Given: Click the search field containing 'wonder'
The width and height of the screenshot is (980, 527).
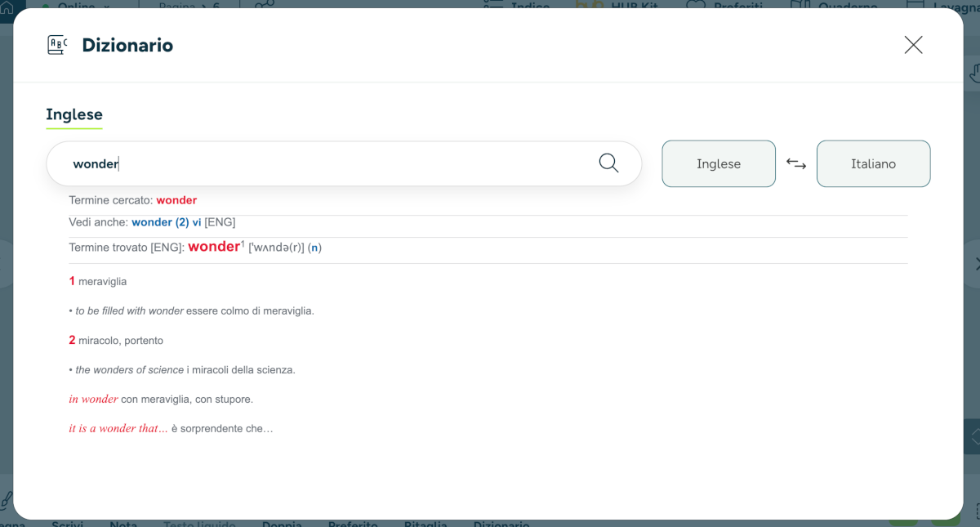Looking at the screenshot, I should coord(344,163).
